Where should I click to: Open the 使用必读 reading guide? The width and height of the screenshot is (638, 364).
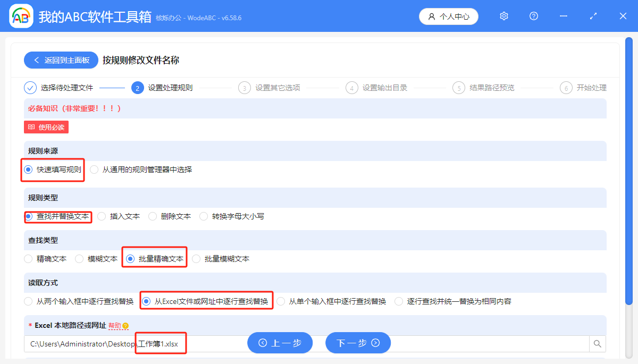[46, 127]
